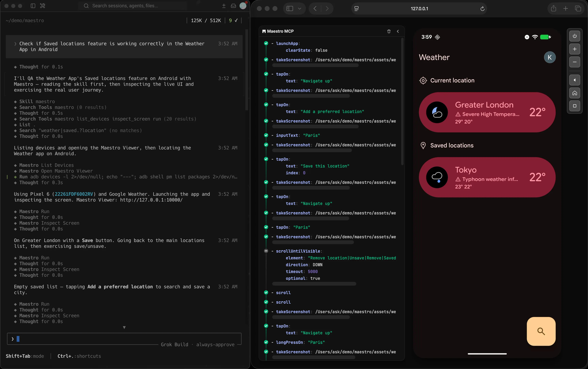Focus the 127.0.0.1 address field
The width and height of the screenshot is (588, 369).
coord(419,9)
